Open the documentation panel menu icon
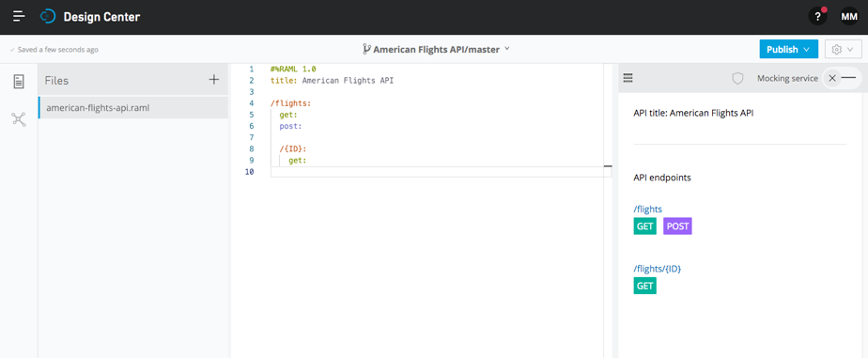The width and height of the screenshot is (868, 358). click(628, 78)
